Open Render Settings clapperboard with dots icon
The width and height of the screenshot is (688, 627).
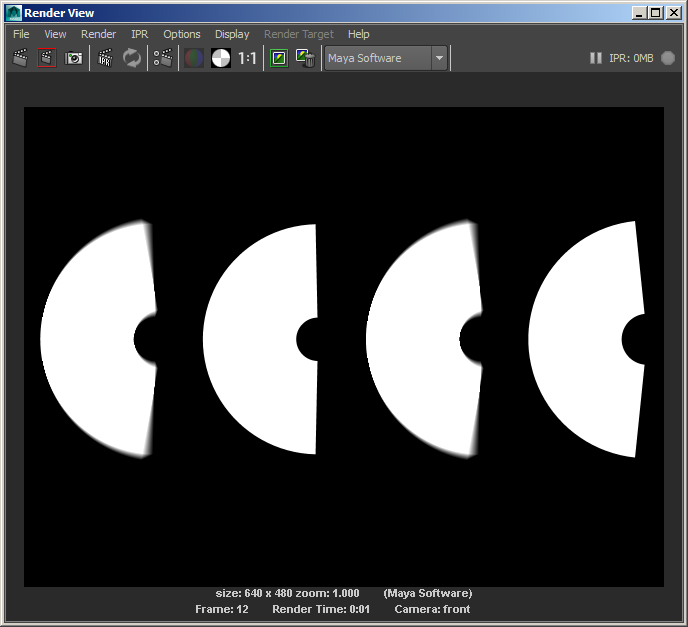coord(163,58)
